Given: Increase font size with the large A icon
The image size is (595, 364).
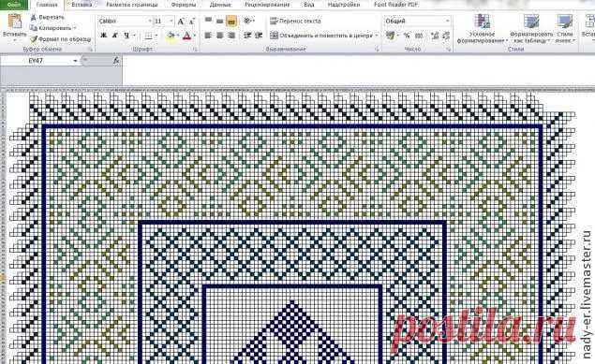Looking at the screenshot, I should [181, 22].
